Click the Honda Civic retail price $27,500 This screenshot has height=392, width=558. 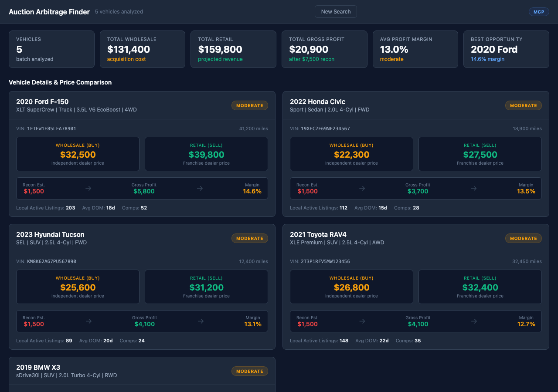[x=480, y=155]
